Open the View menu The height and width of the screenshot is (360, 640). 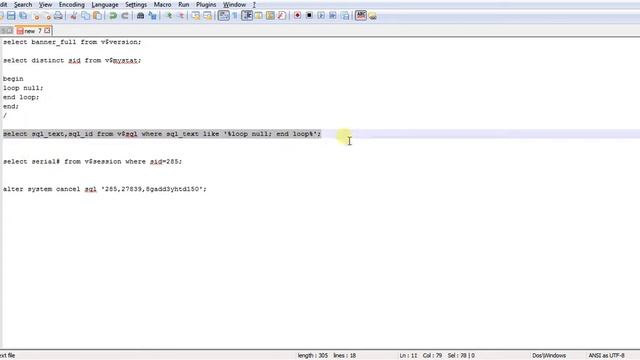[x=45, y=4]
